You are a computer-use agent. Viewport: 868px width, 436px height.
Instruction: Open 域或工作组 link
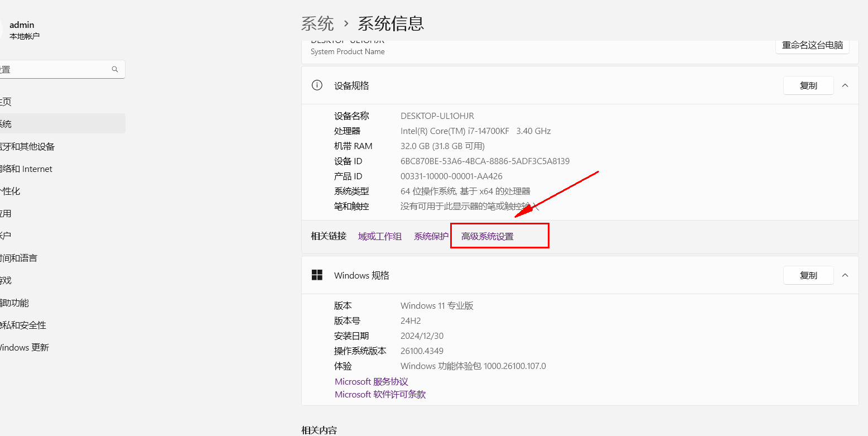click(380, 236)
